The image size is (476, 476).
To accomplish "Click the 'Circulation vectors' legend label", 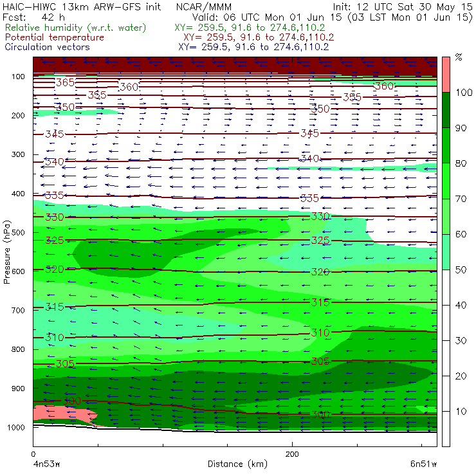I will click(x=48, y=47).
